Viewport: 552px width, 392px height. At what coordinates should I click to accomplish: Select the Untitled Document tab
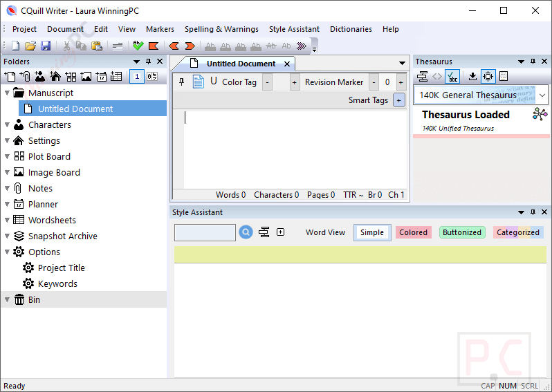(x=241, y=64)
